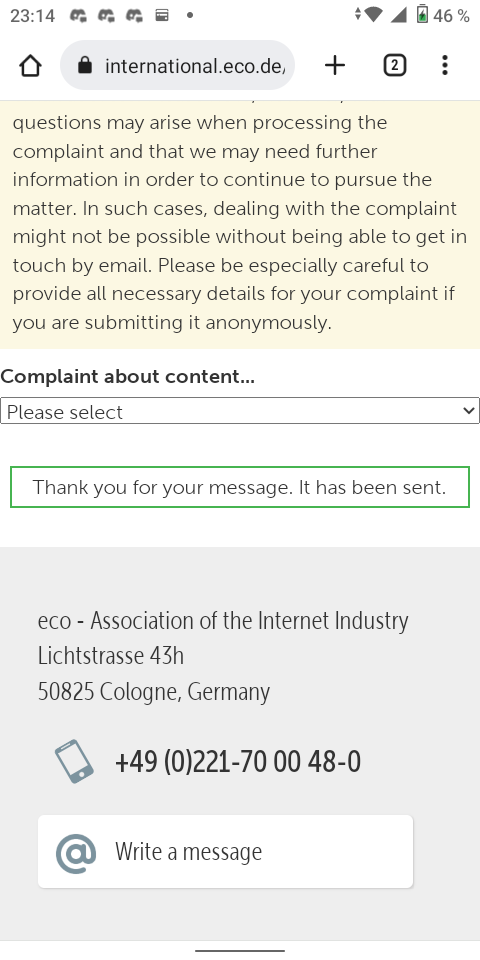Open a new tab with plus icon
480x960 pixels.
click(335, 66)
